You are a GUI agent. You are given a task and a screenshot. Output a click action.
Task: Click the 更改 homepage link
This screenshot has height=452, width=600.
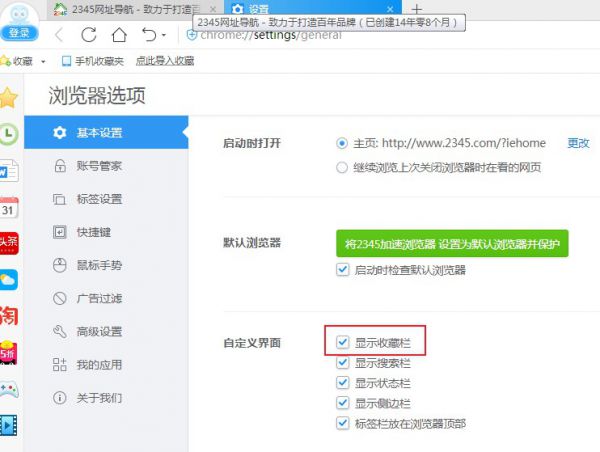click(578, 143)
